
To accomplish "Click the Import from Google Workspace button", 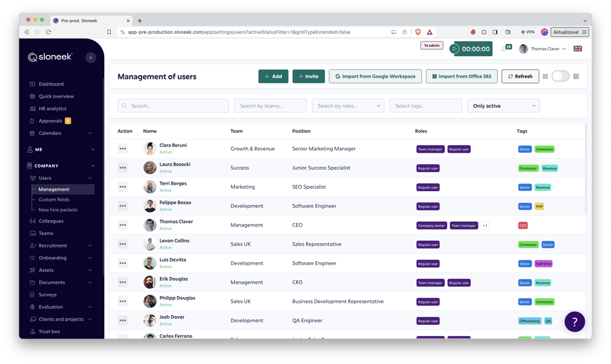I will 375,76.
